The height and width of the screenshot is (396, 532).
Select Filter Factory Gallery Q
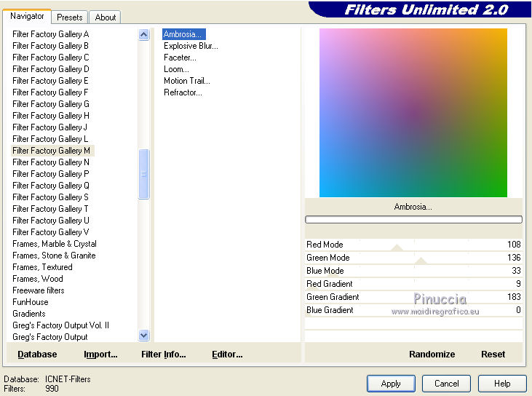coord(51,186)
